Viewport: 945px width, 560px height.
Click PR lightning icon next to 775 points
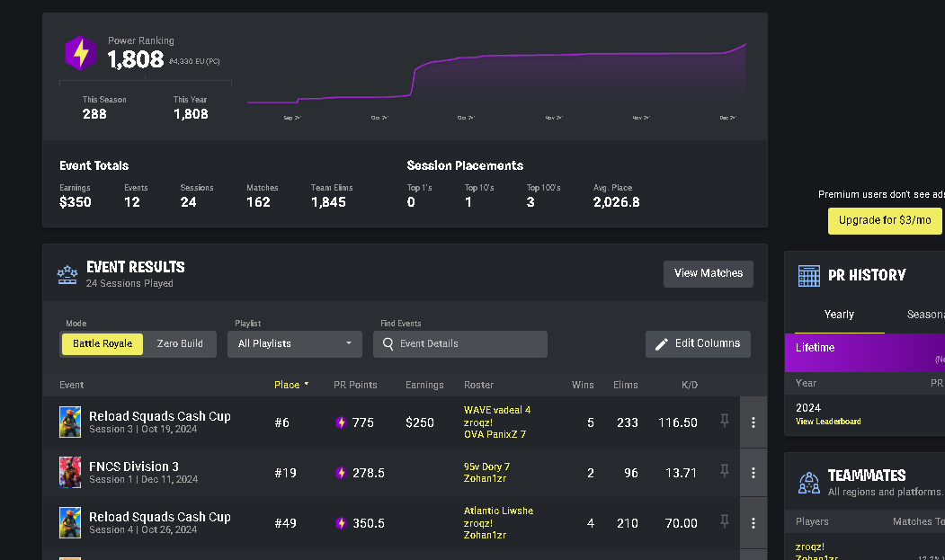[341, 422]
